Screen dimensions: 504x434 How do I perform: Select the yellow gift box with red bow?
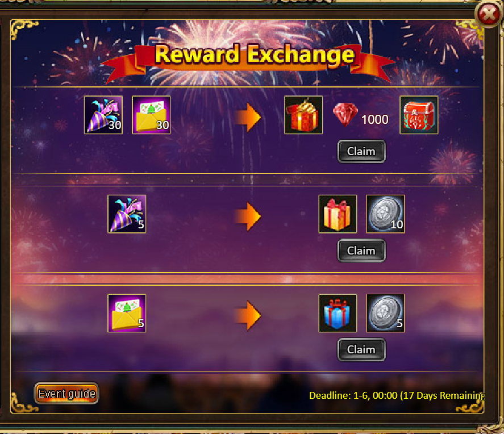338,214
